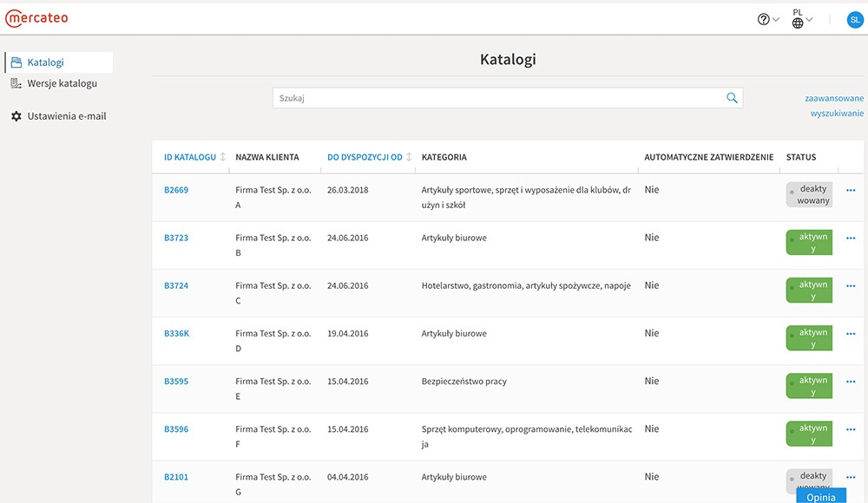Click deaktywowany status badge of B2669
Screen dimensions: 868x503
tap(809, 195)
